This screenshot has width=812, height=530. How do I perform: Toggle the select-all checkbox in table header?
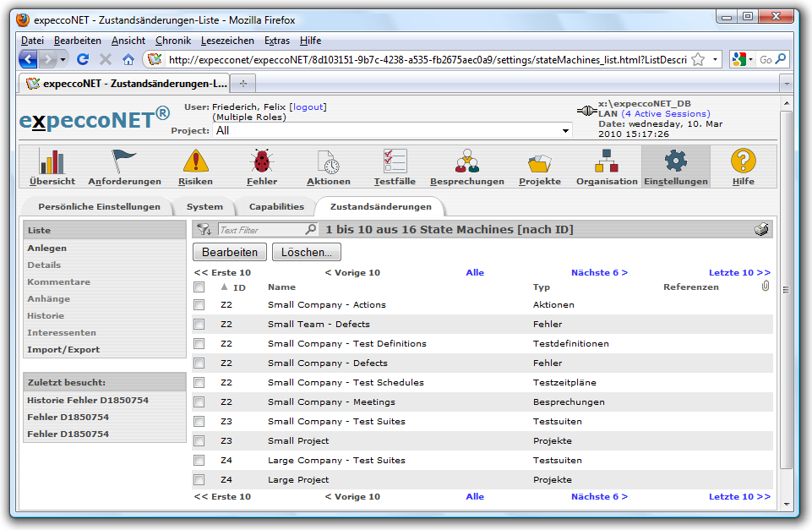click(199, 287)
